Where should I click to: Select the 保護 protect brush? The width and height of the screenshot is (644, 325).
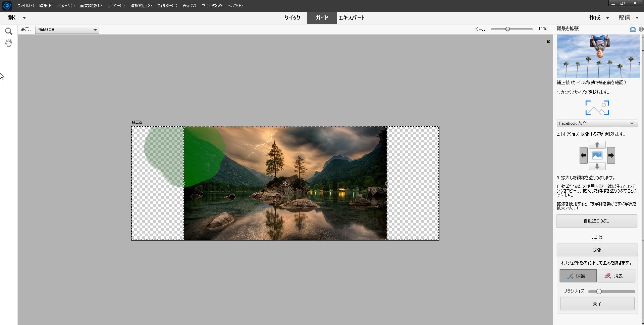(x=578, y=276)
